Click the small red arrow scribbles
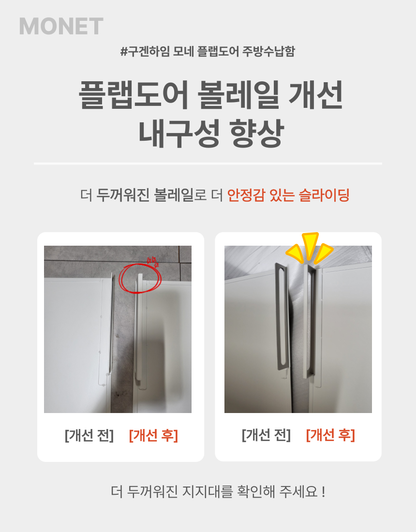The width and height of the screenshot is (416, 532). pos(153,262)
